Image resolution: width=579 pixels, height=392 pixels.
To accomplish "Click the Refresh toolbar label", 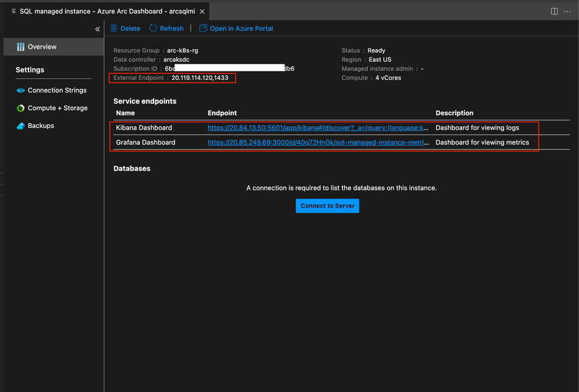I will (x=172, y=28).
